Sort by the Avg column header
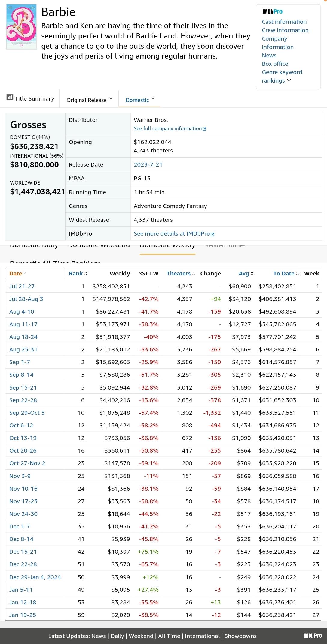This screenshot has width=327, height=644. coord(246,273)
